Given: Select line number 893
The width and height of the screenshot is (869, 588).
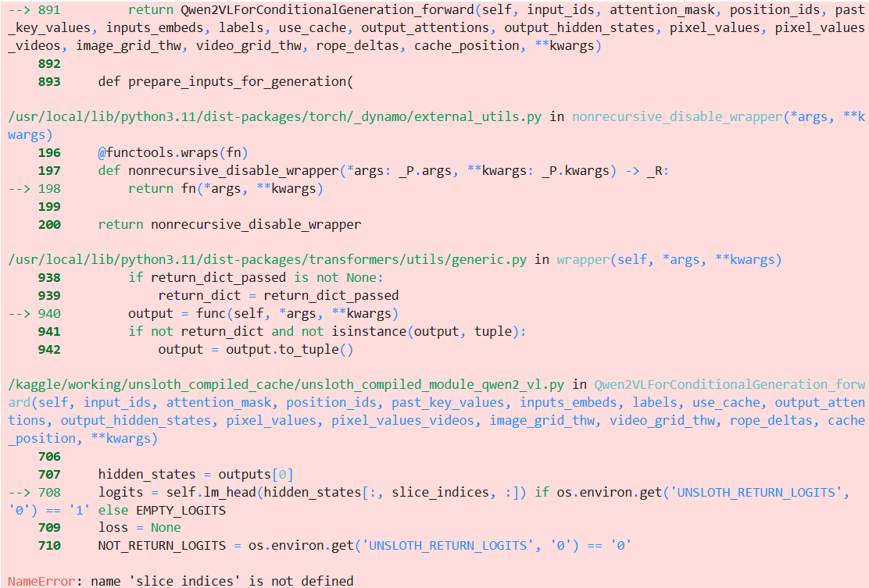Looking at the screenshot, I should [x=48, y=82].
